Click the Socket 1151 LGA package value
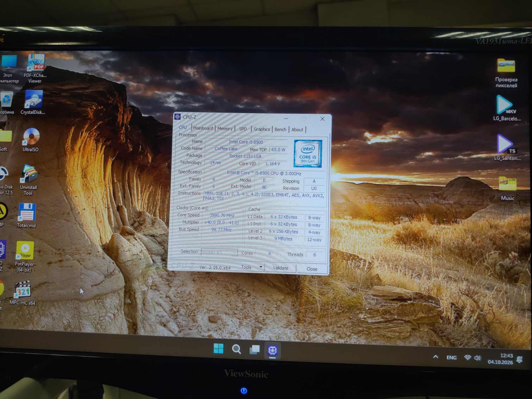 point(245,156)
